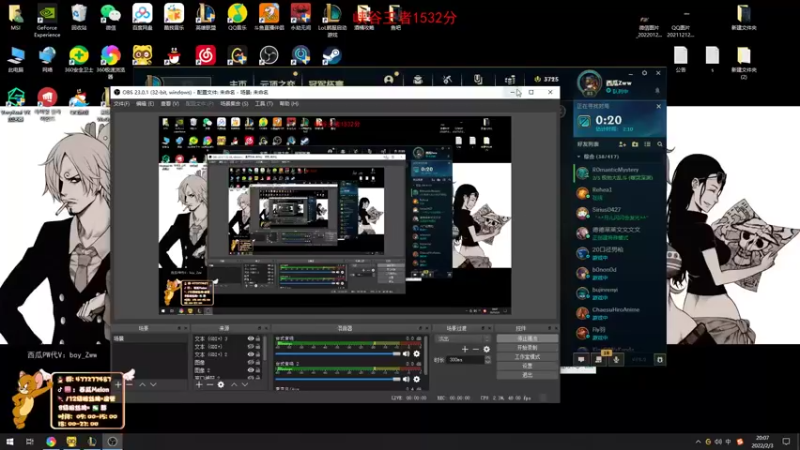Open friend list view options icon
The height and width of the screenshot is (450, 800).
click(647, 144)
